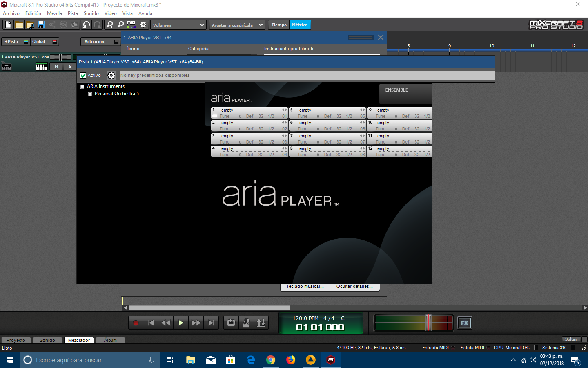Click the Ocultar detalles... button

354,287
